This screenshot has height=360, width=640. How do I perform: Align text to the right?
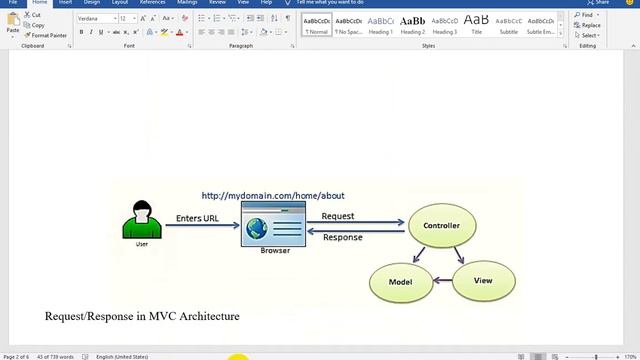[x=221, y=32]
